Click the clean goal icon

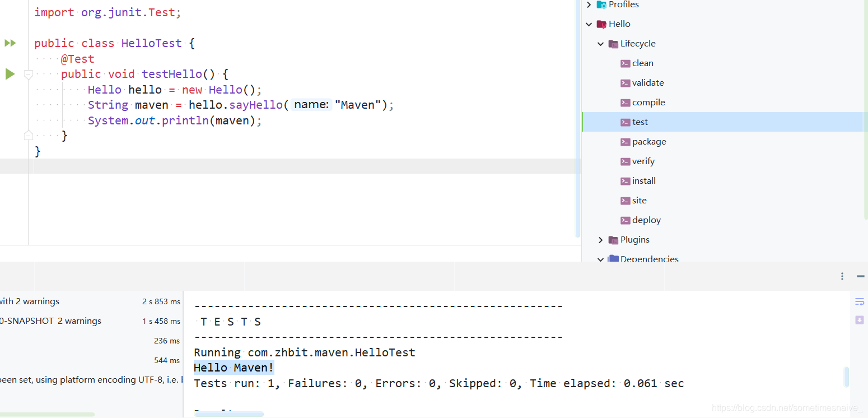click(625, 63)
